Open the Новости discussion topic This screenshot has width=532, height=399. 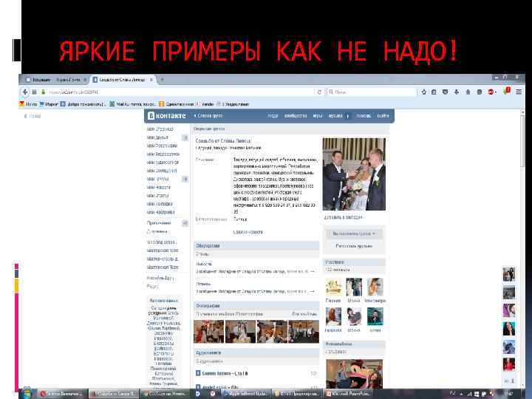204,264
